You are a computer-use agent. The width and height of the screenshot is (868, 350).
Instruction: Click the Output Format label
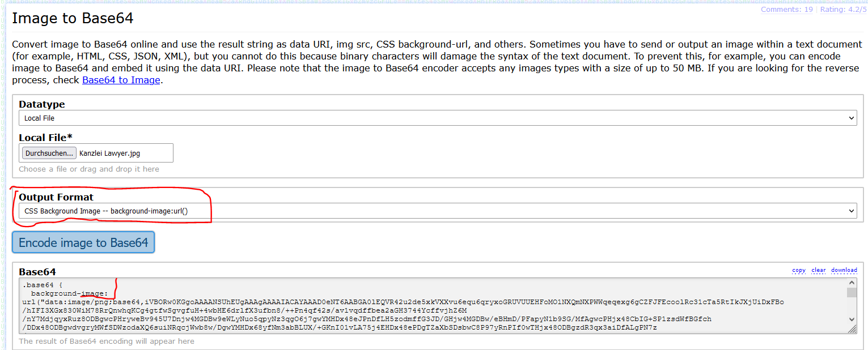pyautogui.click(x=56, y=197)
